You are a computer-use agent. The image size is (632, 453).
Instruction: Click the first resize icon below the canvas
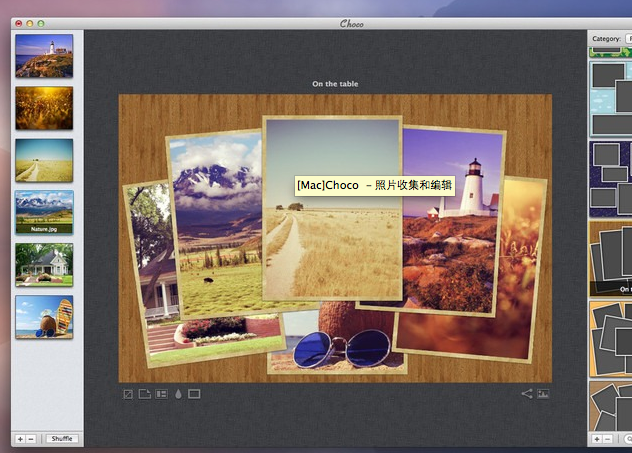point(127,394)
